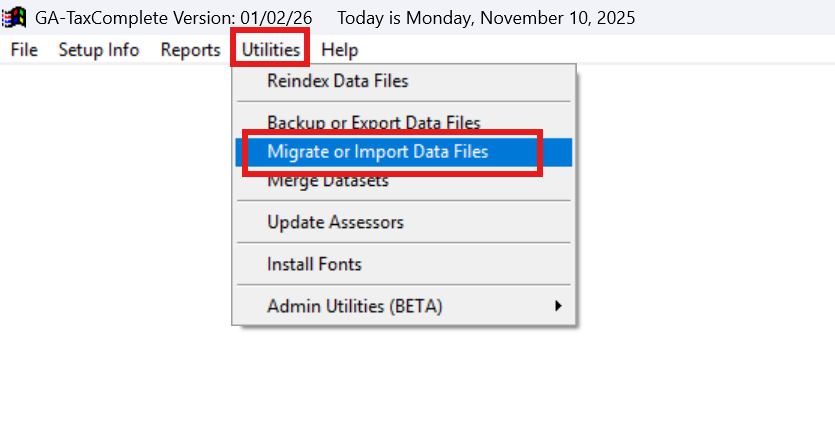This screenshot has height=427, width=835.
Task: Expand the Admin Utilities submenu arrow
Action: (x=558, y=306)
